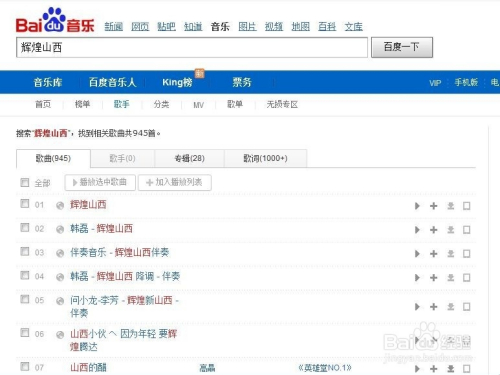Click the disc icon beside song 02 韩磊
Screen dimensions: 500x375
click(x=60, y=230)
